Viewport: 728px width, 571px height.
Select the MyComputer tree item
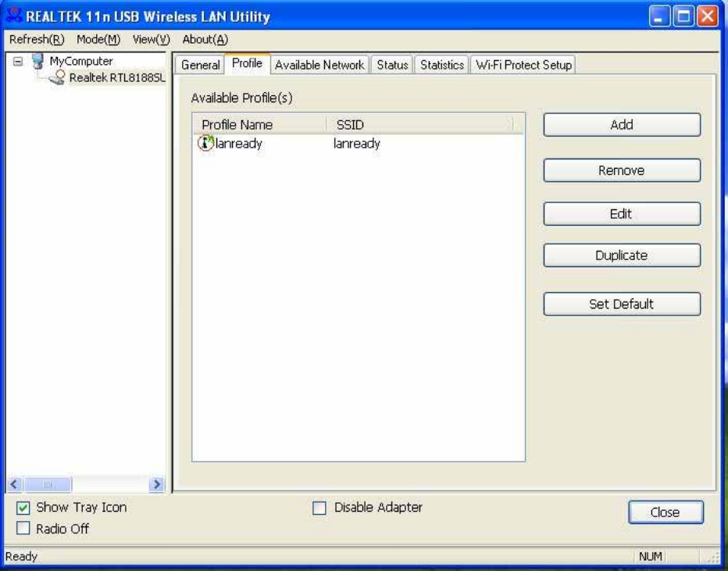(80, 61)
